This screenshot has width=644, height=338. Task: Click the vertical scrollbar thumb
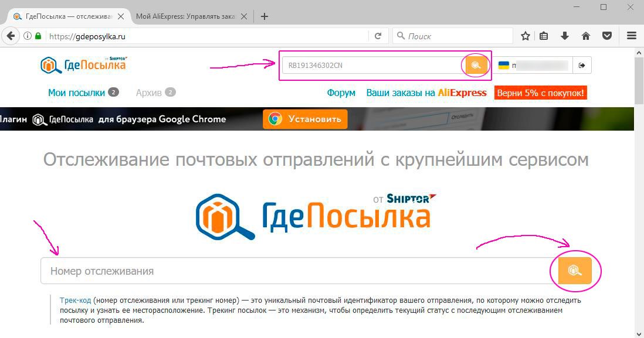639,81
